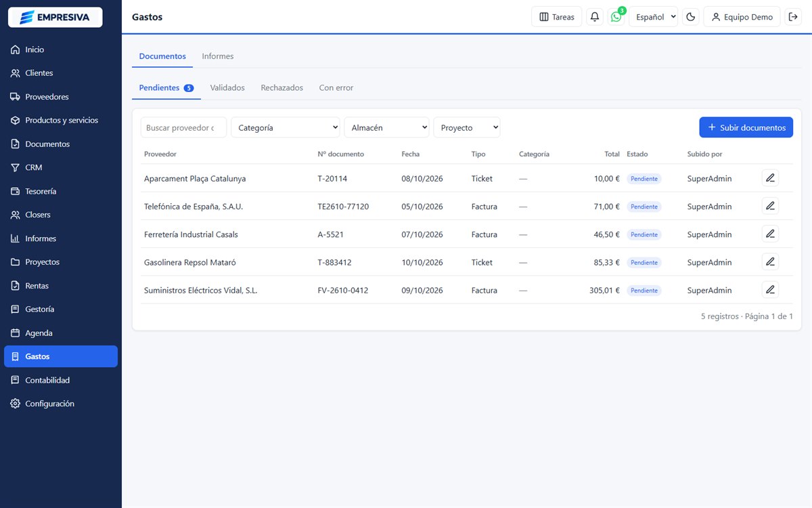Edit the Telefónica de España document
812x508 pixels.
pyautogui.click(x=770, y=206)
